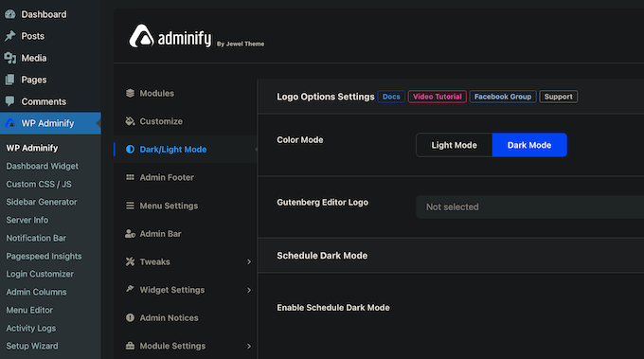Expand the Module Settings chevron

(249, 347)
